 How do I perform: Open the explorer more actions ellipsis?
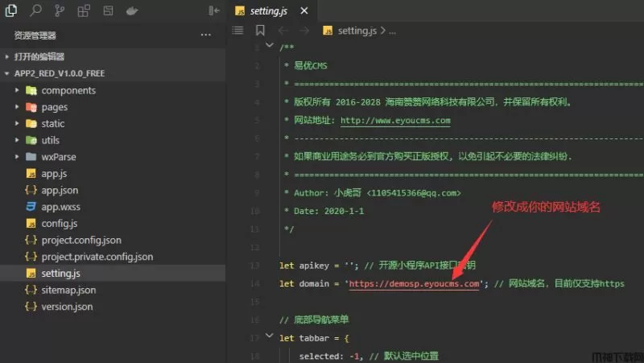pos(206,35)
